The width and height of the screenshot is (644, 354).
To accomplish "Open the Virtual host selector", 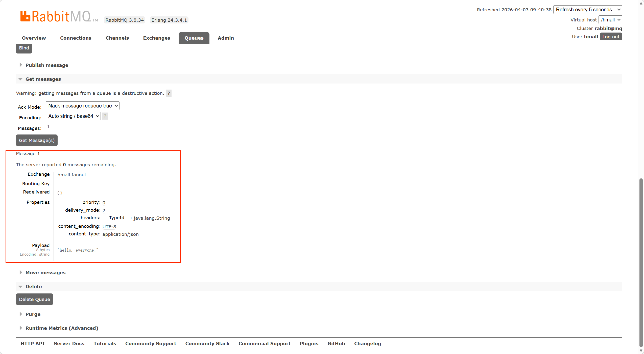I will 610,20.
